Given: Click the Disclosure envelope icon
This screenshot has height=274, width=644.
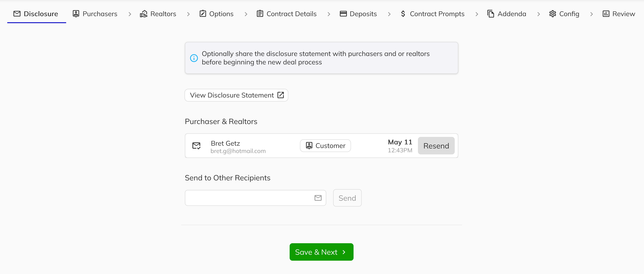Looking at the screenshot, I should (x=17, y=14).
